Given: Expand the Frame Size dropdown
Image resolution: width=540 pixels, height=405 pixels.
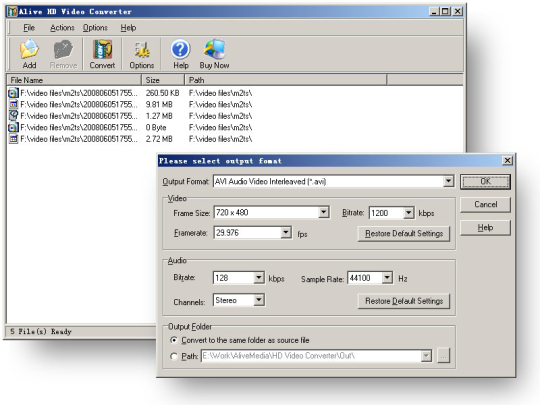Looking at the screenshot, I should click(x=323, y=212).
